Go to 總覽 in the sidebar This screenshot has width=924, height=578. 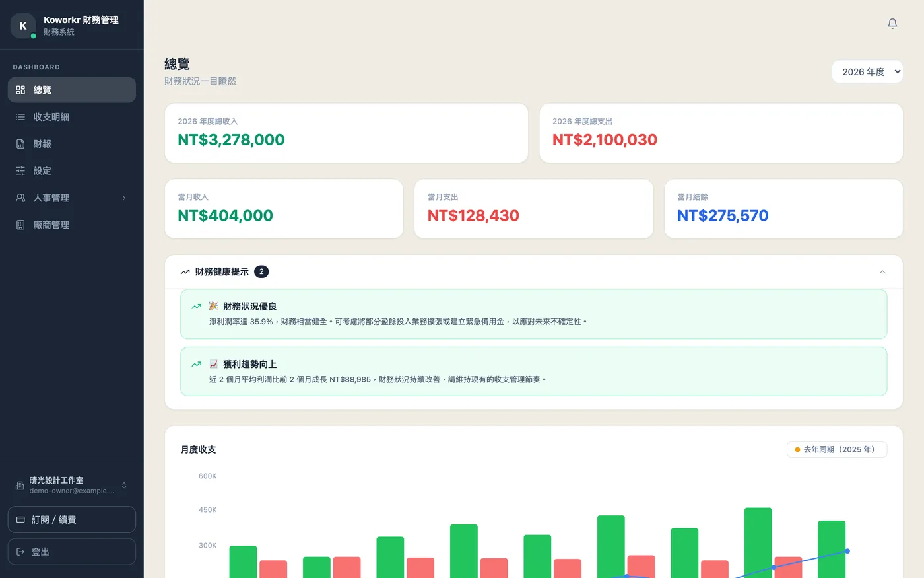click(72, 90)
